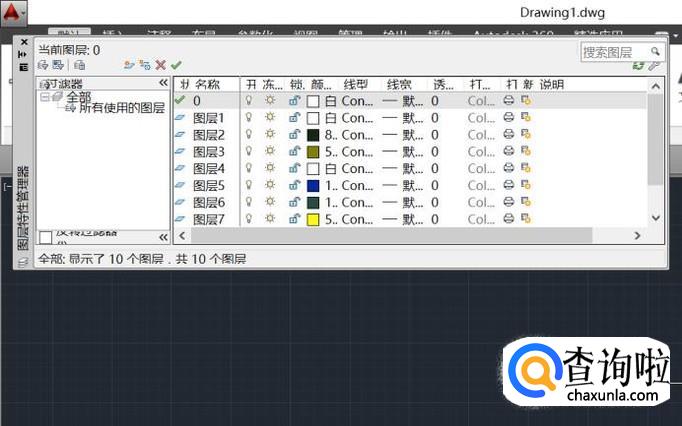
Task: Toggle plot icon for 图层3
Action: click(509, 151)
